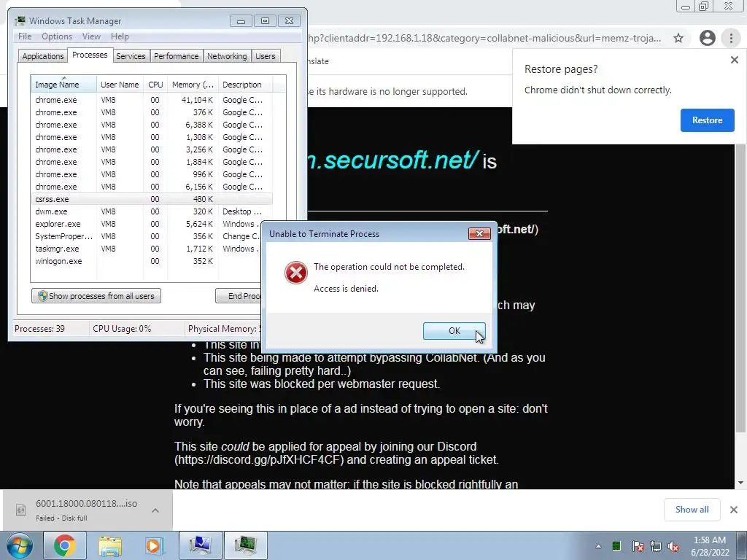
Task: Open the Help menu in Task Manager
Action: tap(120, 36)
